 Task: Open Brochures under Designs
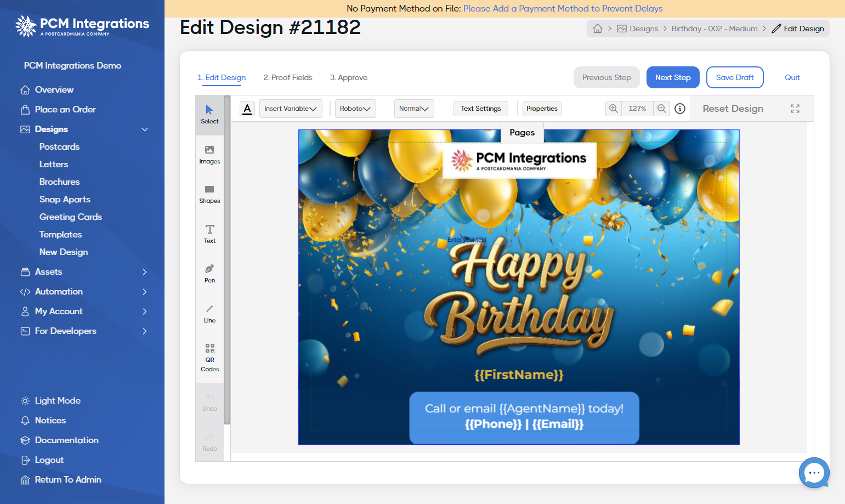coord(59,182)
